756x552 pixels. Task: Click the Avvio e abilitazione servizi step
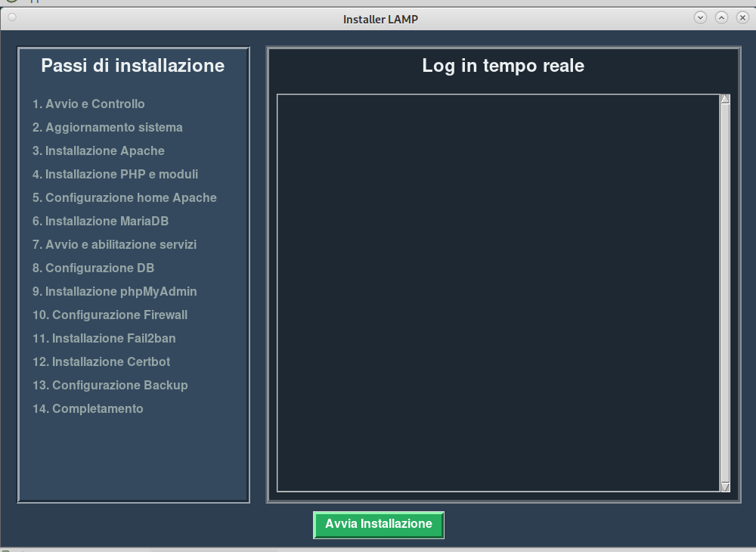pyautogui.click(x=114, y=245)
